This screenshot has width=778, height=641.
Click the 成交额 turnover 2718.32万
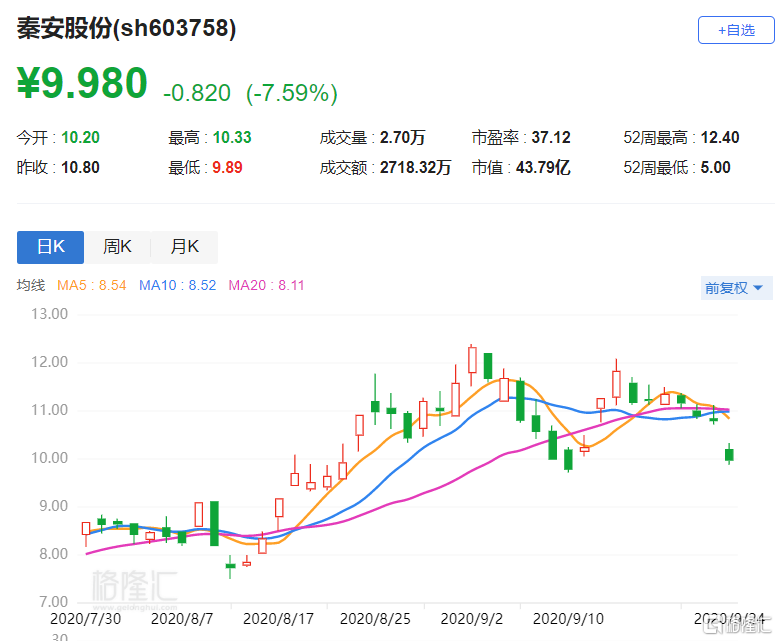tap(415, 168)
